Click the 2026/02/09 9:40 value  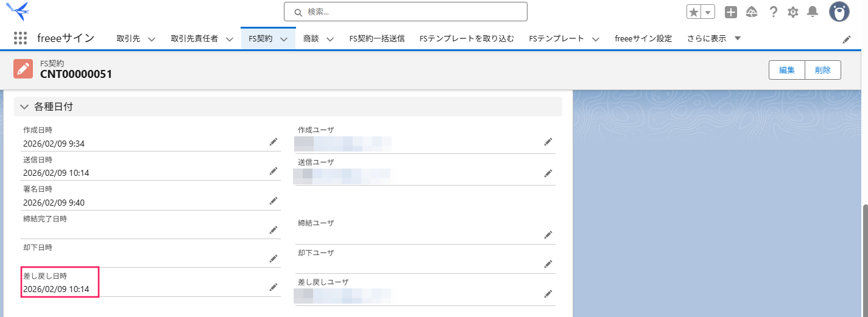pos(54,203)
